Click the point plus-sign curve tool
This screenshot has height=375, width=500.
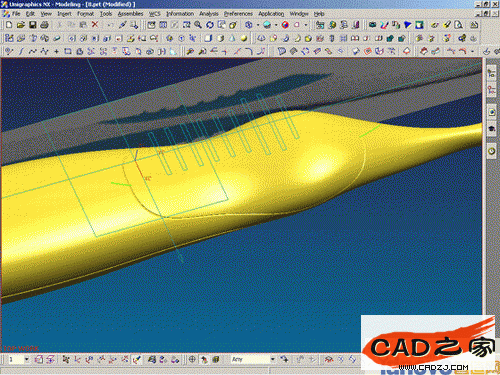[56, 51]
